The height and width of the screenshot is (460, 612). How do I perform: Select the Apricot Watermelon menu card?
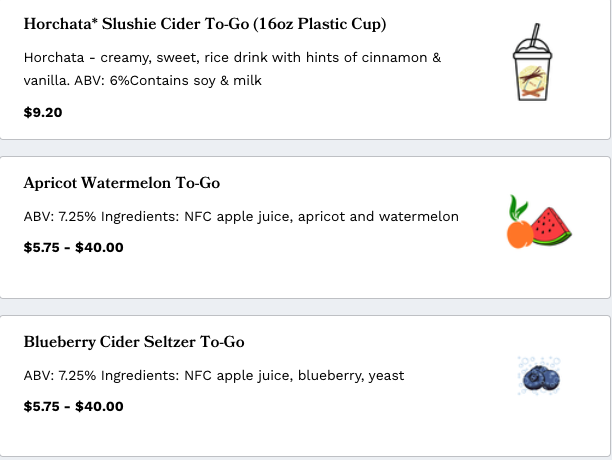point(305,227)
